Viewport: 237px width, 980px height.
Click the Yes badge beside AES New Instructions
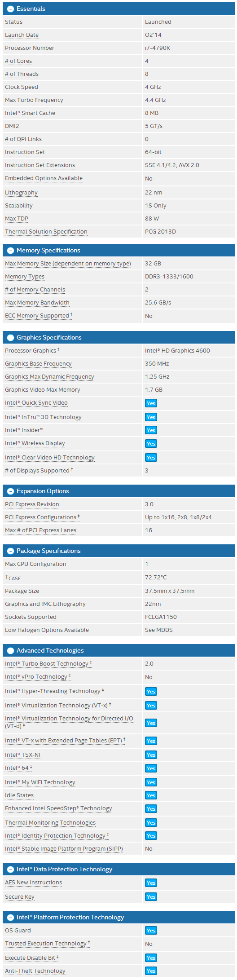pos(151,883)
